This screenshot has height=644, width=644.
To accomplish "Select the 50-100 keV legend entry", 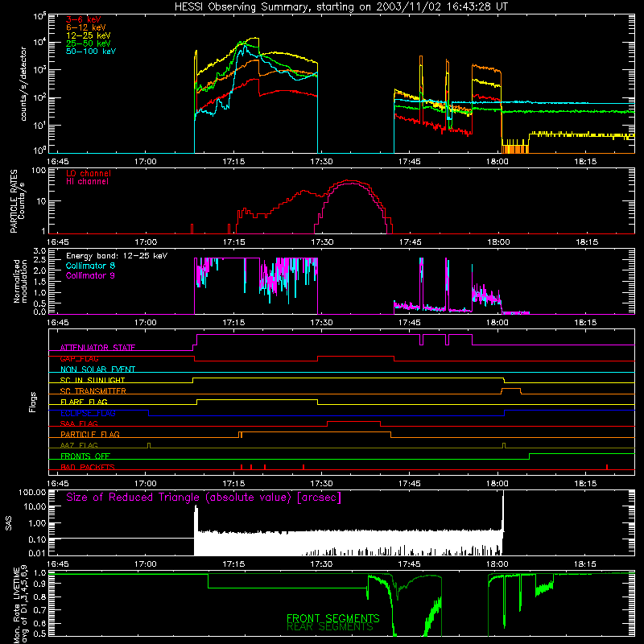I will pos(91,52).
